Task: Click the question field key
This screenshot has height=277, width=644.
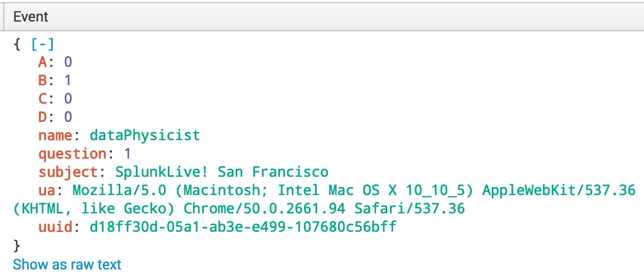Action: [x=73, y=154]
